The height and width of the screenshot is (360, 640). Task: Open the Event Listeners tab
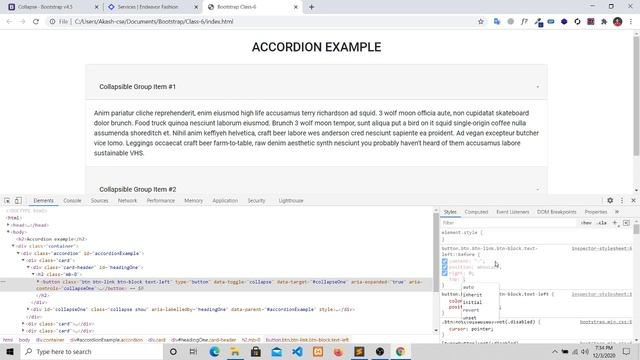[x=513, y=212]
